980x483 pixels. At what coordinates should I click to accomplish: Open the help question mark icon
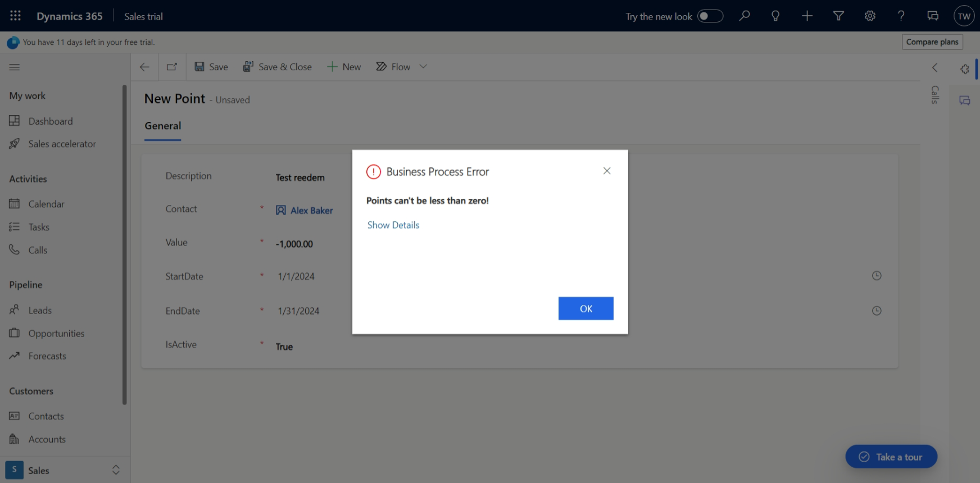[x=901, y=16]
